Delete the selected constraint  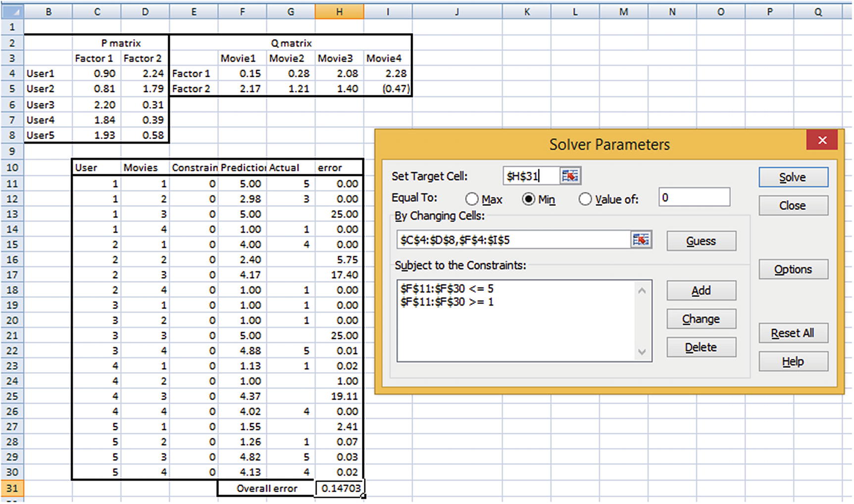(x=701, y=348)
